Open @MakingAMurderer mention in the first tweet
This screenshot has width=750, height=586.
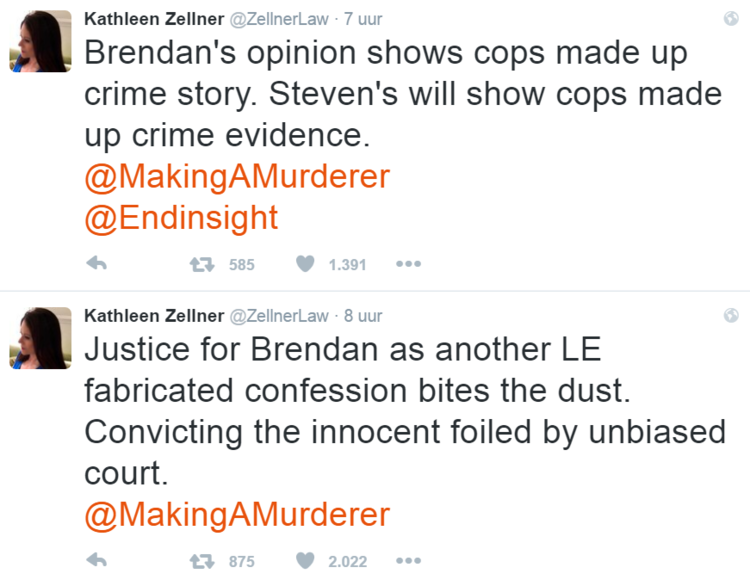pos(237,176)
